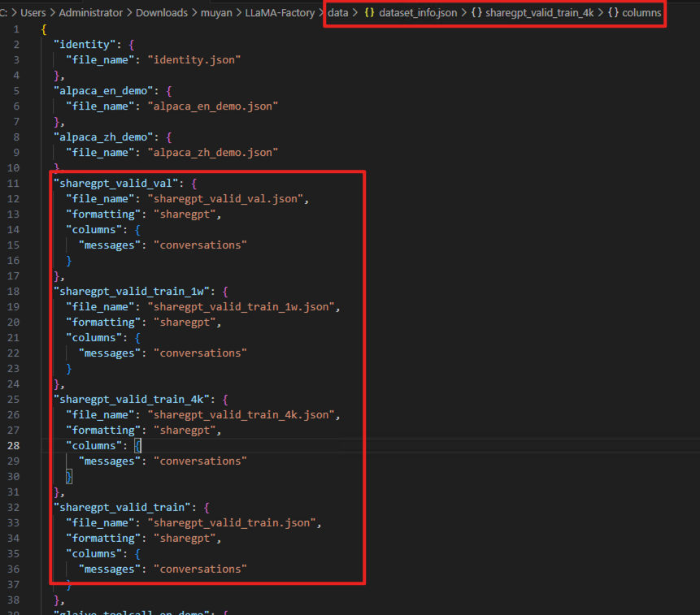Click the Users breadcrumb segment
The image size is (700, 615).
click(x=27, y=13)
